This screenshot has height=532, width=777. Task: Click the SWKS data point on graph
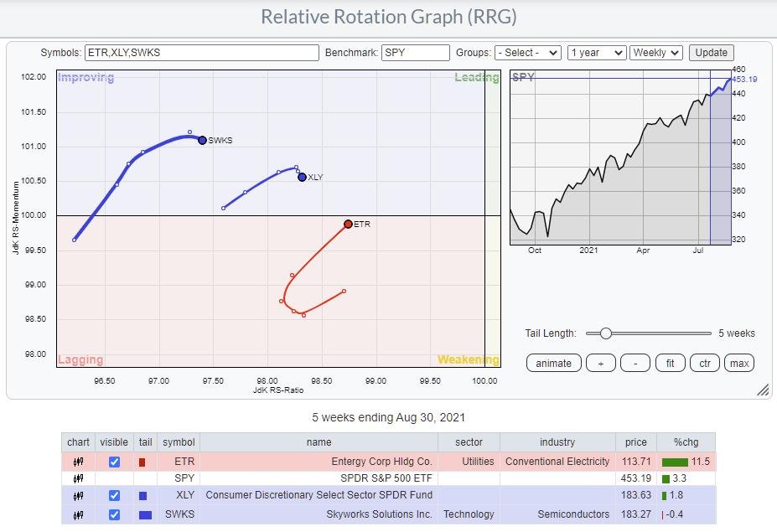coord(202,140)
